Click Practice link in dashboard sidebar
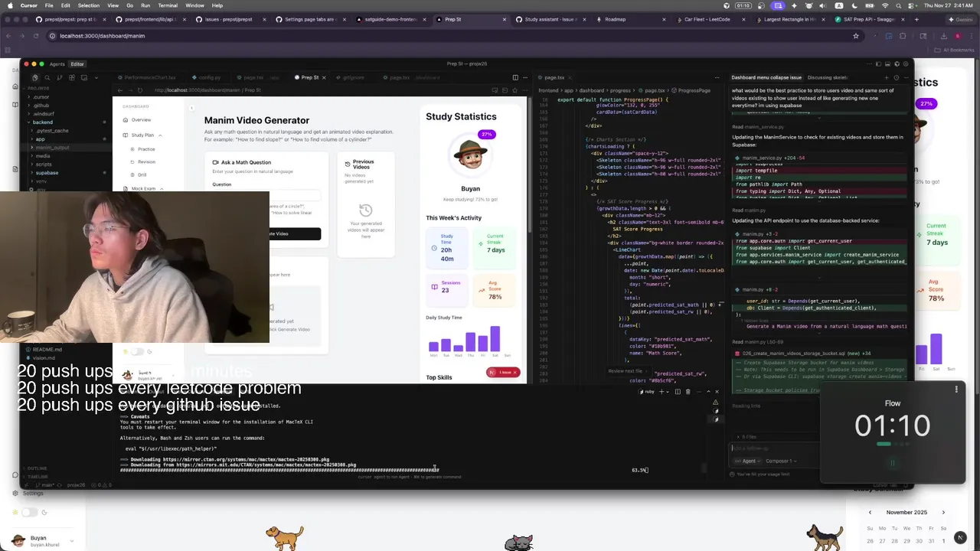 [146, 149]
